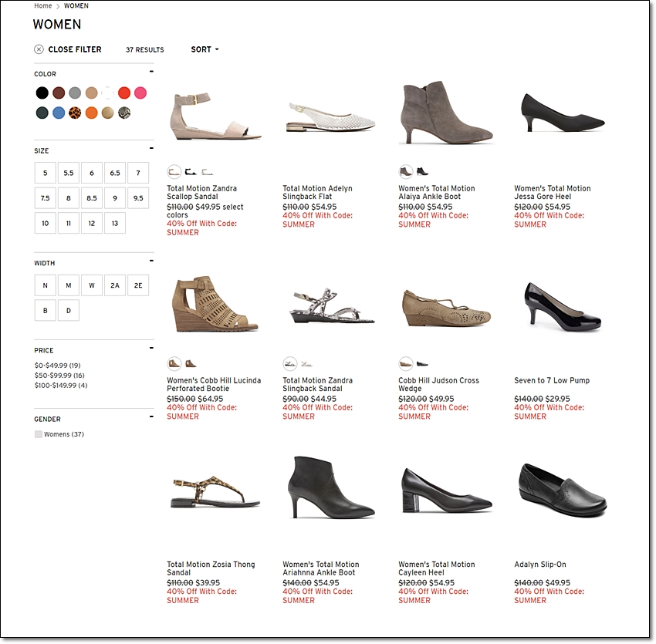This screenshot has height=644, width=656.
Task: Collapse the Size filter section
Action: click(151, 148)
